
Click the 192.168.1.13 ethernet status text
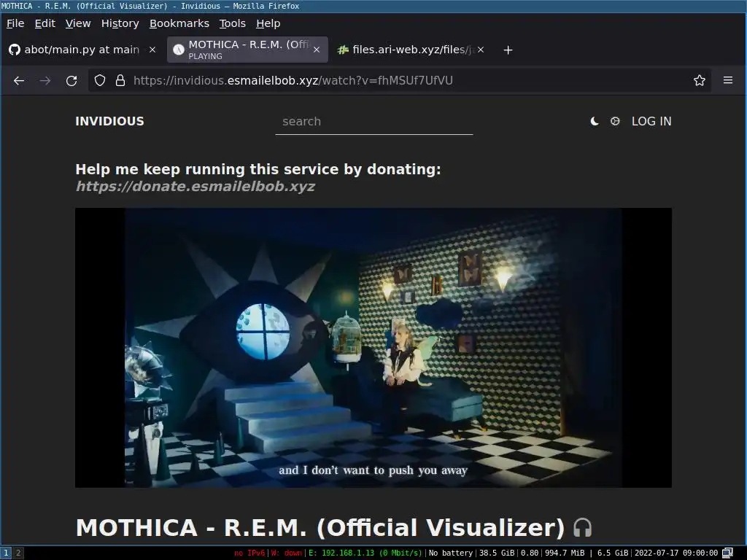pos(365,553)
